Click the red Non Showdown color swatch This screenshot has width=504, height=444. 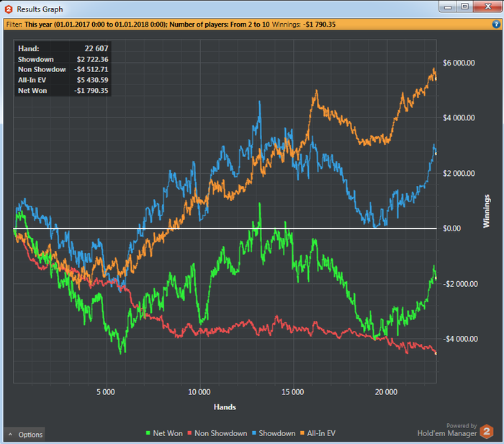point(189,433)
